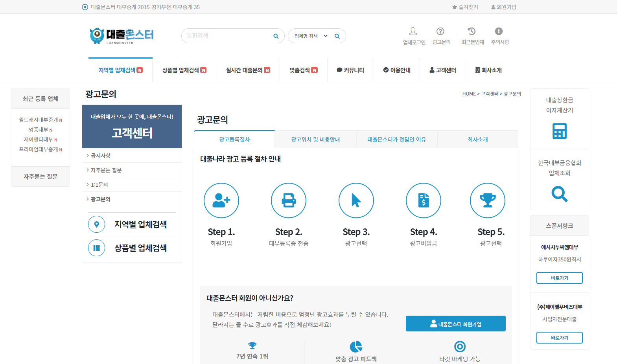Open 월드캐시대부중개 recent listing
This screenshot has width=617, height=364.
pyautogui.click(x=41, y=120)
